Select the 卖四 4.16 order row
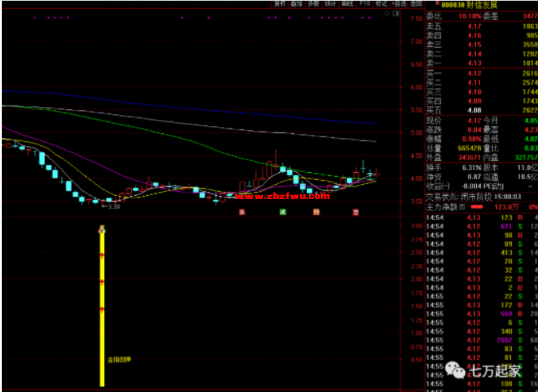538x392 pixels. click(x=482, y=36)
